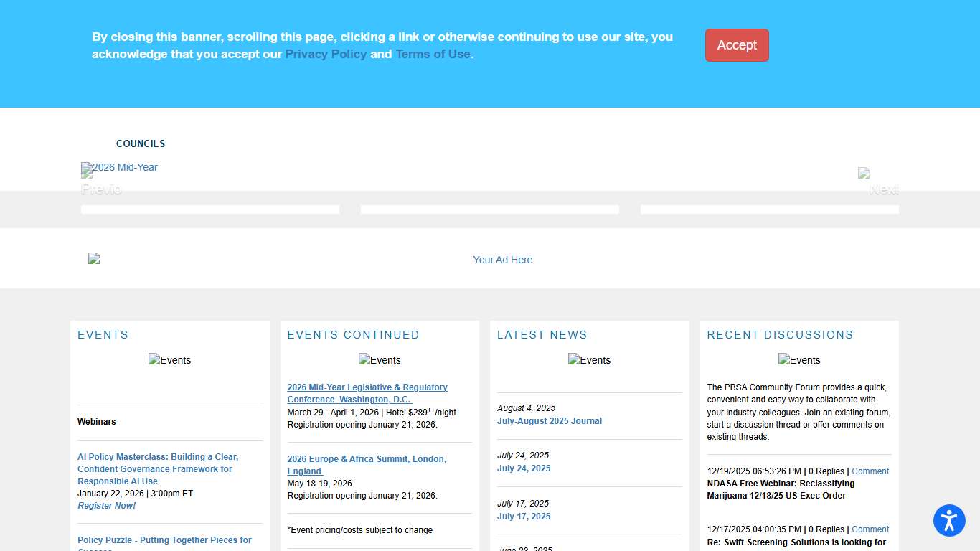Click the Webinars heading in EVENTS
Image resolution: width=980 pixels, height=551 pixels.
[x=96, y=422]
